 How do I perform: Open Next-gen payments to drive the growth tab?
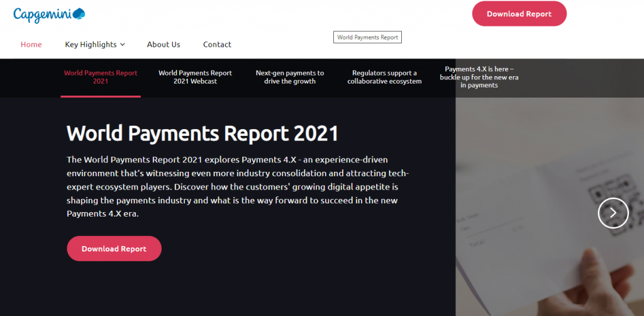(290, 77)
